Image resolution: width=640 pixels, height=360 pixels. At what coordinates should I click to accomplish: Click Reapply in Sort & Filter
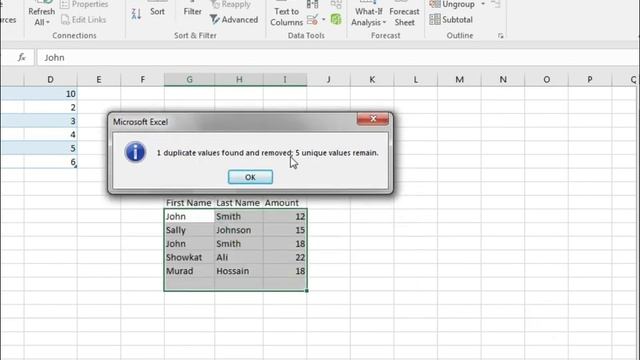[231, 4]
